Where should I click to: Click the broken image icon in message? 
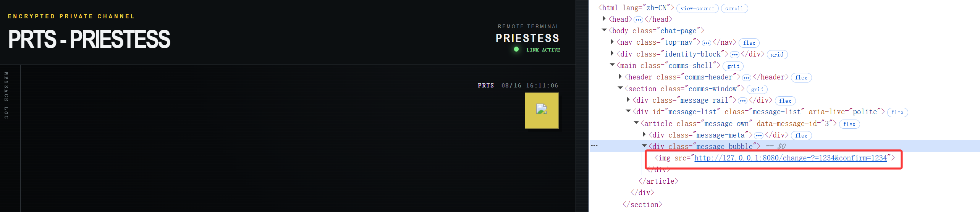point(541,109)
